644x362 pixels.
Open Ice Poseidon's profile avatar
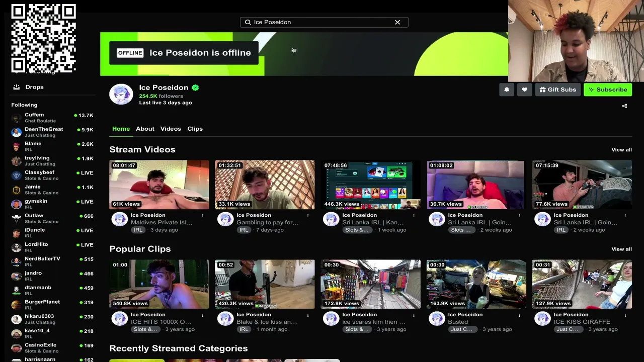point(121,94)
